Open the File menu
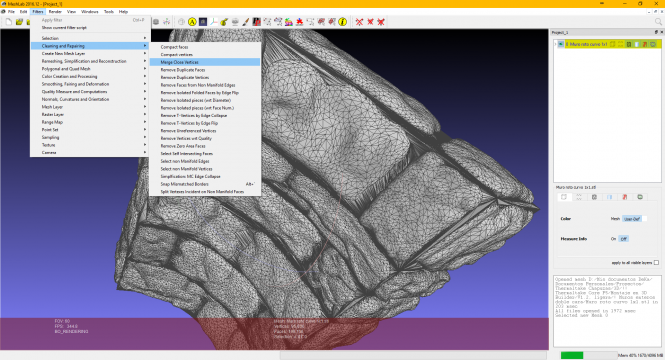Screen dimensions: 665x360 pyautogui.click(x=11, y=11)
